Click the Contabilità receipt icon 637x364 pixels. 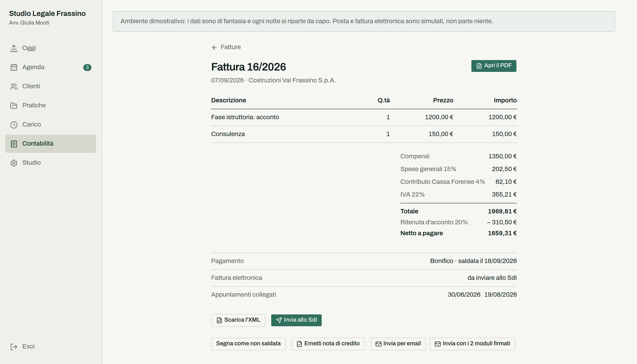click(14, 144)
